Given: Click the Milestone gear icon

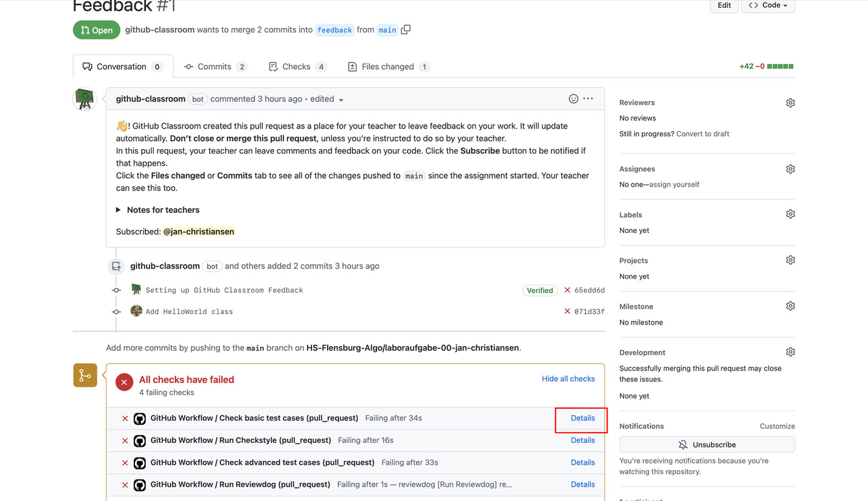Looking at the screenshot, I should [790, 306].
